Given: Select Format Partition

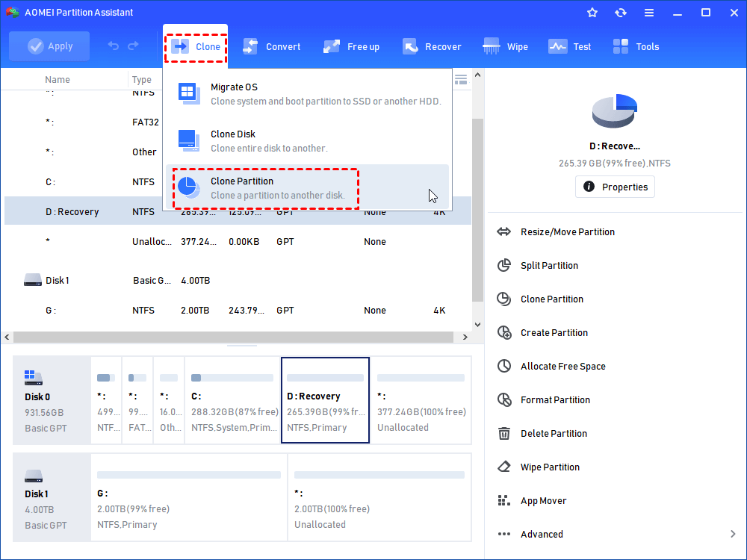Looking at the screenshot, I should pyautogui.click(x=555, y=400).
